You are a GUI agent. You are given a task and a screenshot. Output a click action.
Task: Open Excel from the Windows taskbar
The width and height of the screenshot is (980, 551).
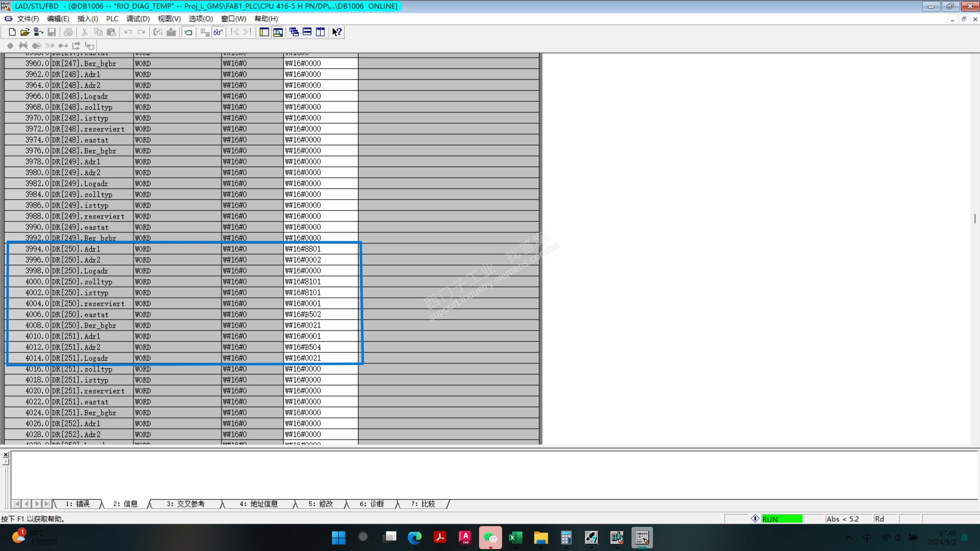[x=515, y=538]
